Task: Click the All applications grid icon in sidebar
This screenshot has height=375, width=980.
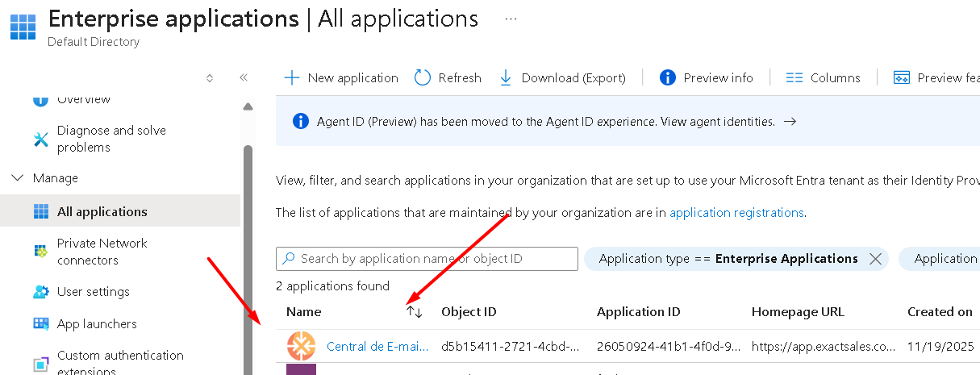Action: coord(41,211)
